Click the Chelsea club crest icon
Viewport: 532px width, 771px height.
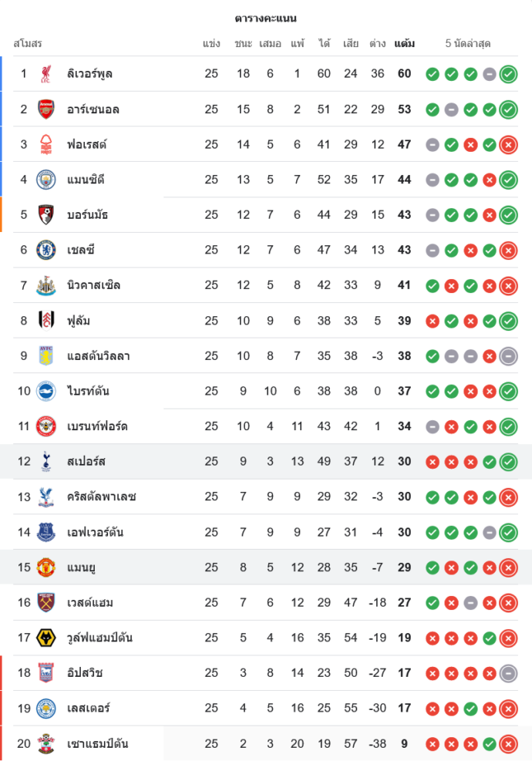[46, 250]
